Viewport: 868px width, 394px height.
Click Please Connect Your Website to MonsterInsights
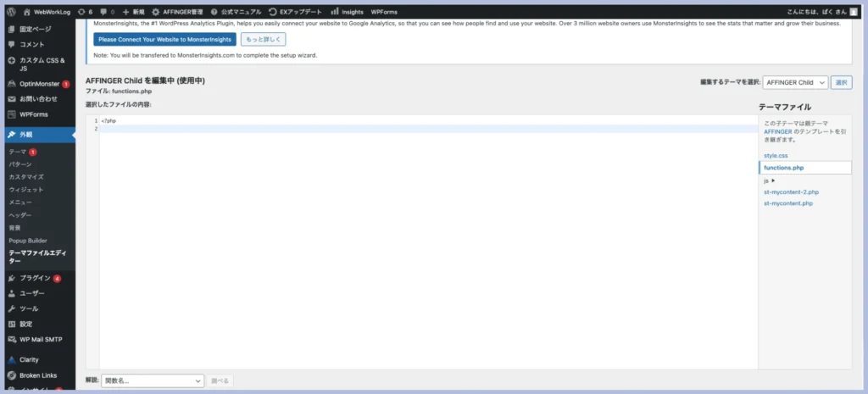[x=164, y=39]
